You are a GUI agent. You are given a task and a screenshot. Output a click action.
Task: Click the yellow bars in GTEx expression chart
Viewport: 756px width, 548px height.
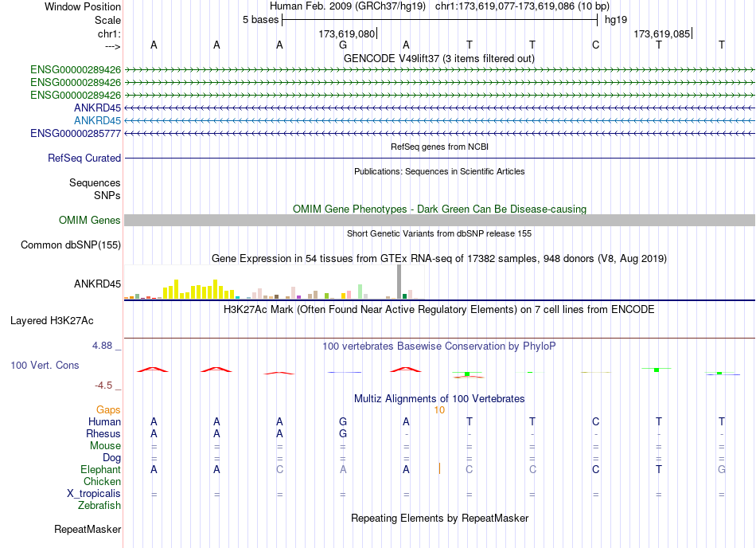click(x=199, y=289)
